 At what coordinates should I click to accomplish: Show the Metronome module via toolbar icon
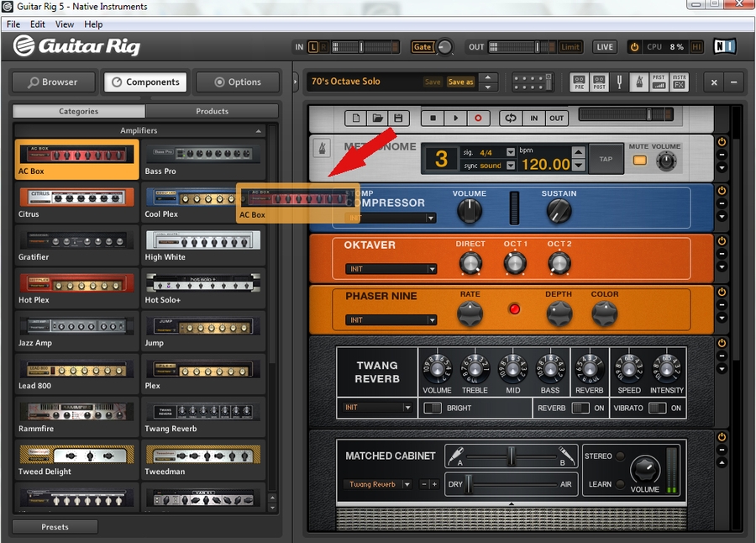point(638,82)
